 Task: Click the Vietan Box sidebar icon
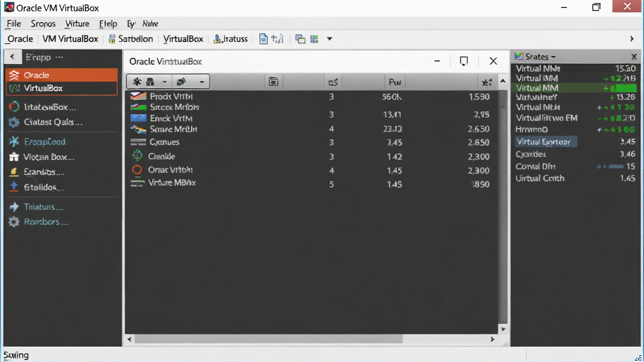coord(14,156)
